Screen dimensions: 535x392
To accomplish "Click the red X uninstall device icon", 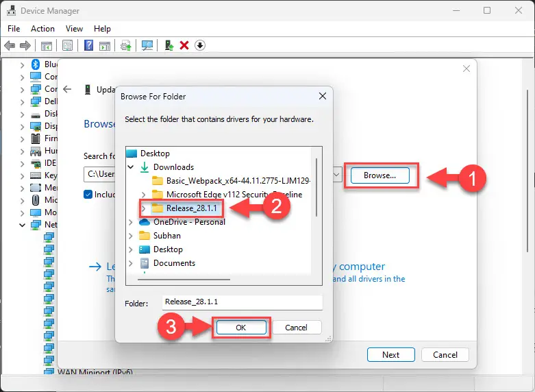I will [184, 46].
